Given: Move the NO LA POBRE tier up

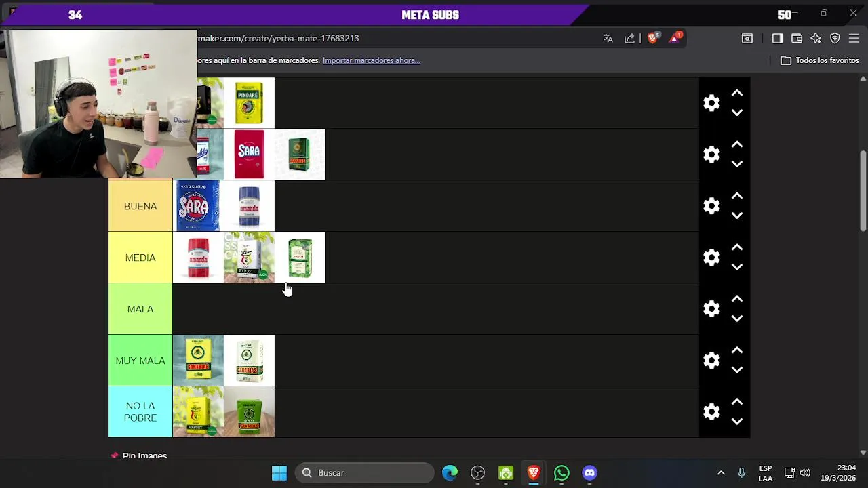Looking at the screenshot, I should pyautogui.click(x=737, y=403).
